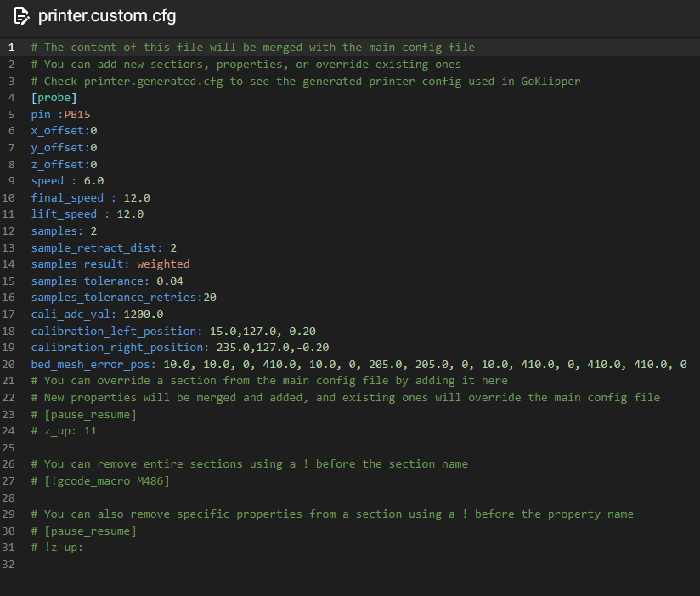The image size is (700, 596).
Task: Click the x_offset property line
Action: [64, 131]
